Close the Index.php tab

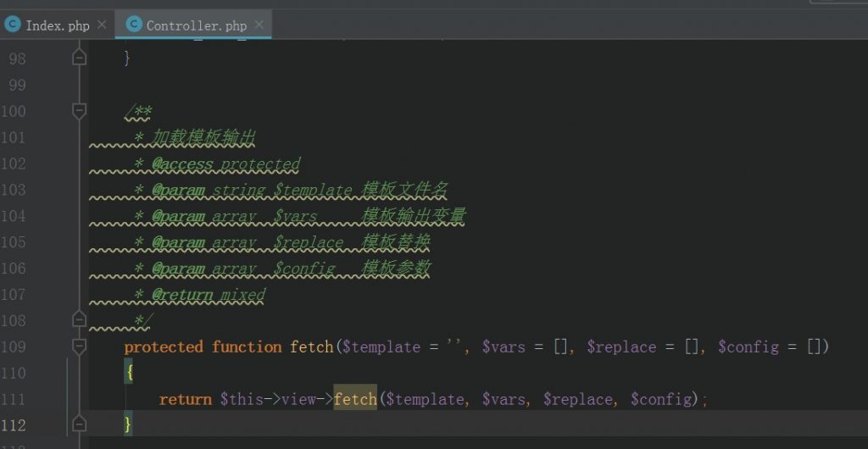(102, 25)
